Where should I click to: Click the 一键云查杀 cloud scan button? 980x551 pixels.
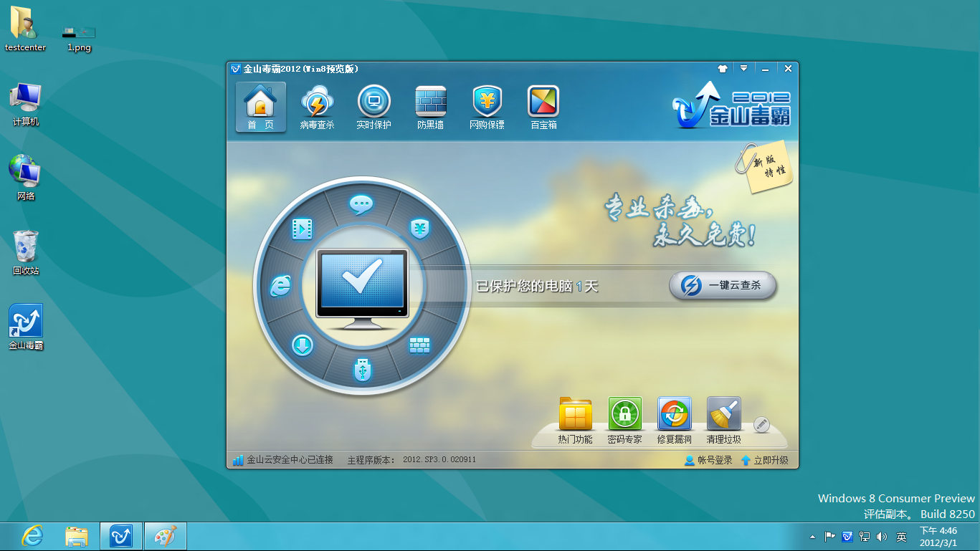[723, 285]
